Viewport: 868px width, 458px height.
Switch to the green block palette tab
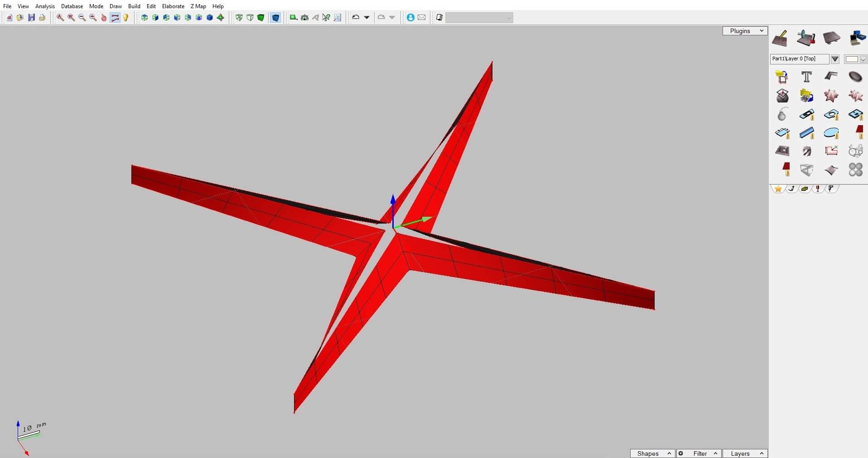pos(805,189)
